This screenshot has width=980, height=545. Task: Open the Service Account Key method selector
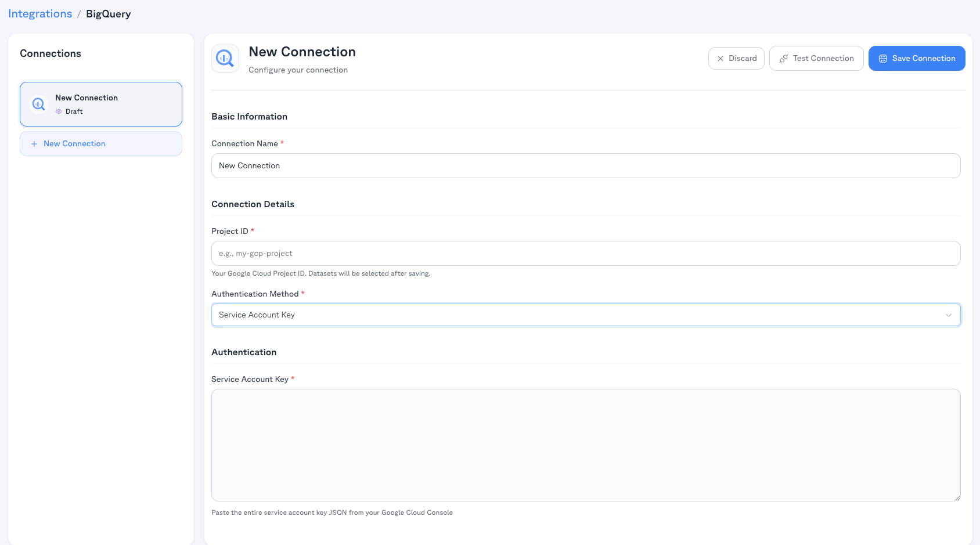click(586, 315)
